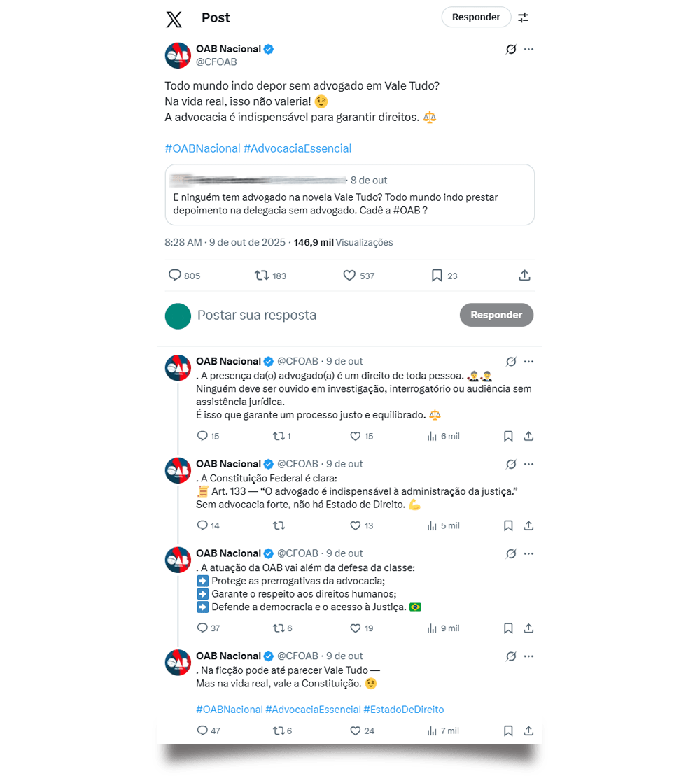Screen dimensions: 700x776
Task: Click the gray Responder button beside reply field
Action: [x=496, y=315]
